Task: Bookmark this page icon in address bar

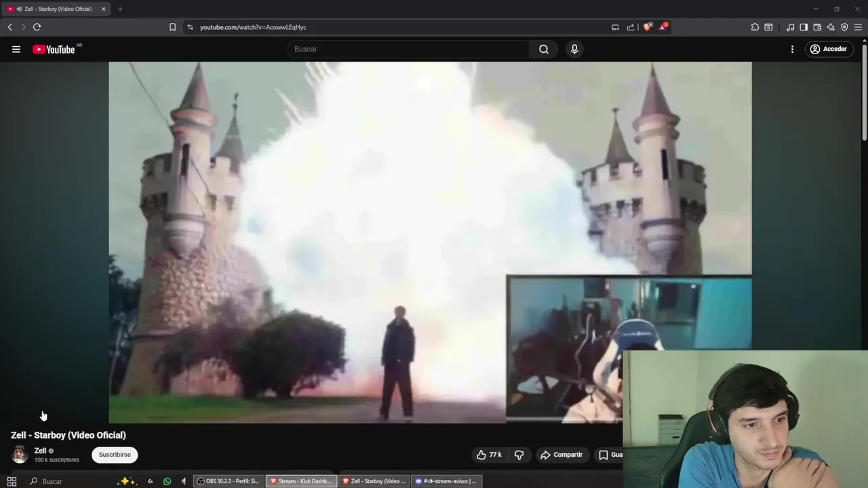Action: pos(172,27)
